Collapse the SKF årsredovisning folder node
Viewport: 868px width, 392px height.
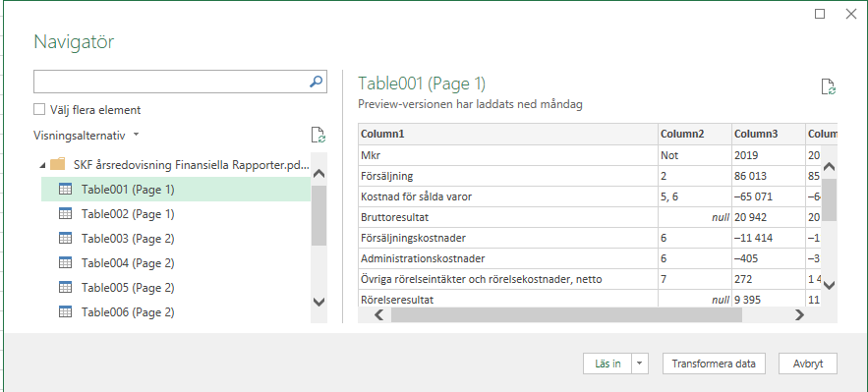[x=42, y=165]
